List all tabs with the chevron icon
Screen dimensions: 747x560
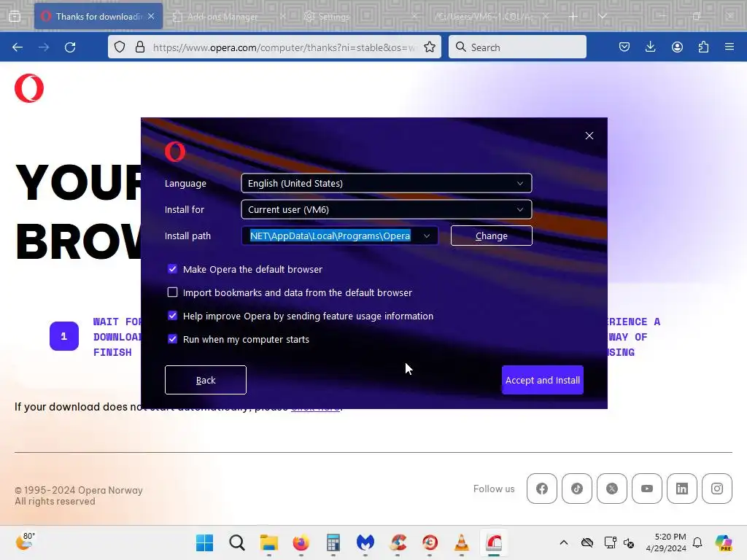click(602, 17)
